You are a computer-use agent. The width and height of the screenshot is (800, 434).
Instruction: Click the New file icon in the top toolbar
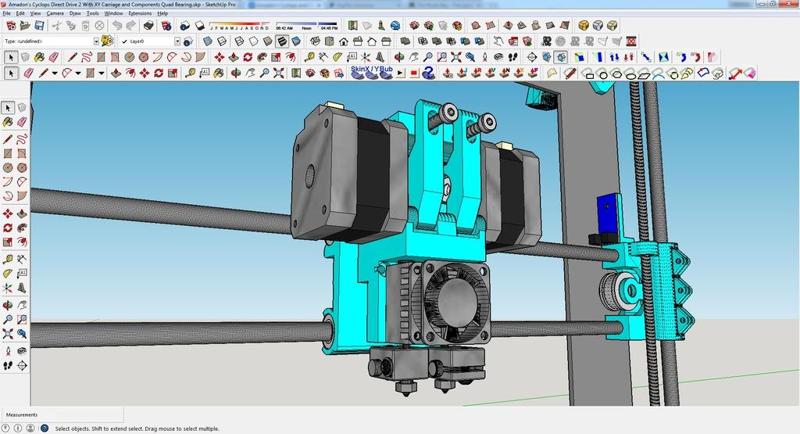[x=10, y=25]
